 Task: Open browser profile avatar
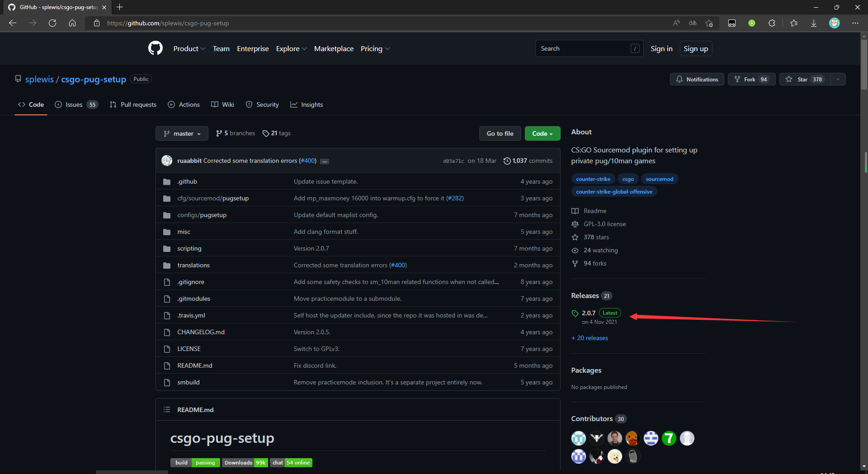835,23
